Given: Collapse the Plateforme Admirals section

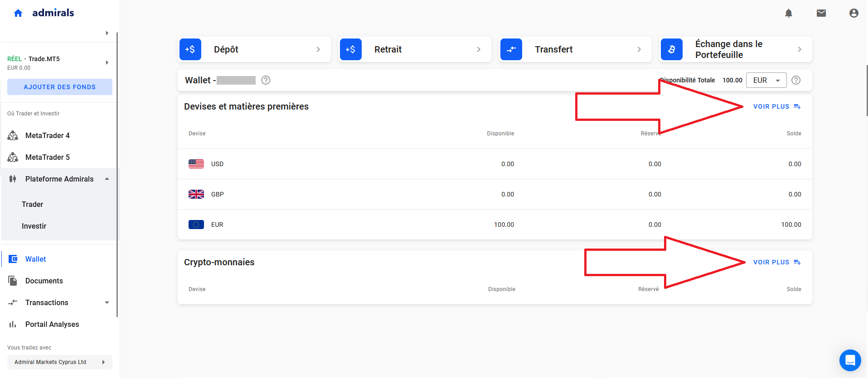Looking at the screenshot, I should (107, 179).
